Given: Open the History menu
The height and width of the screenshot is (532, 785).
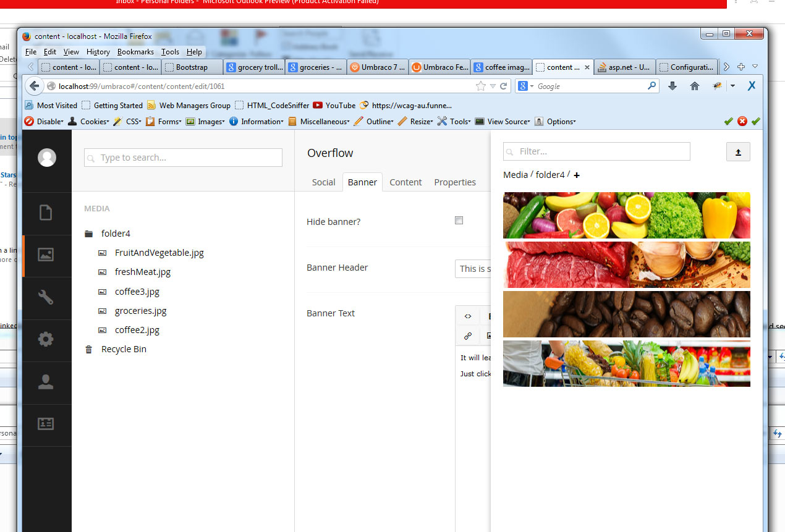Looking at the screenshot, I should (x=98, y=52).
